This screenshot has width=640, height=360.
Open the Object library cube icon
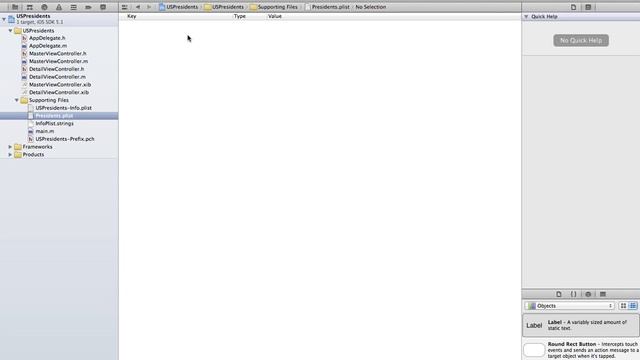click(x=588, y=294)
